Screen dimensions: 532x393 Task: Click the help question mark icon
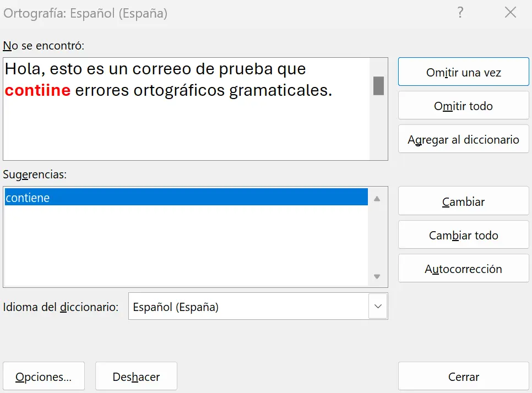point(460,13)
